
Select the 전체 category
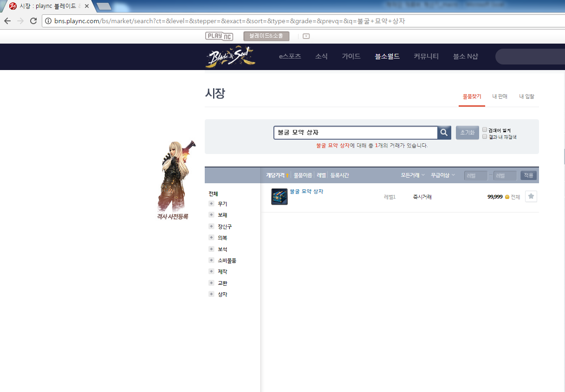tap(213, 193)
